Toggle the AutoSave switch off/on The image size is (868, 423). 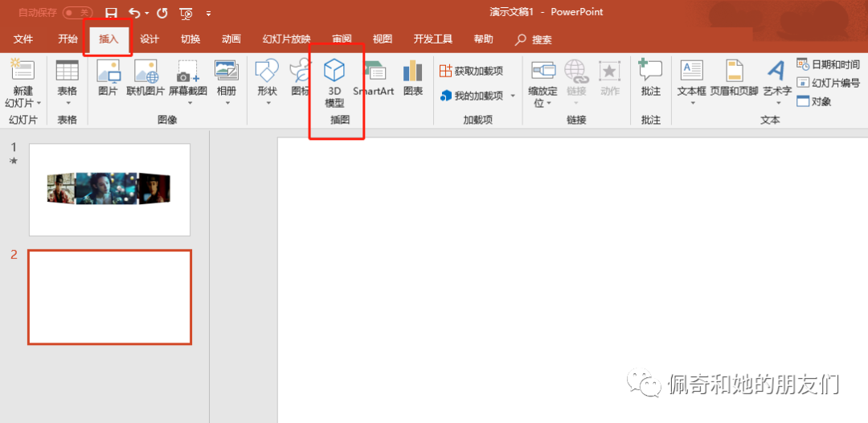tap(77, 12)
